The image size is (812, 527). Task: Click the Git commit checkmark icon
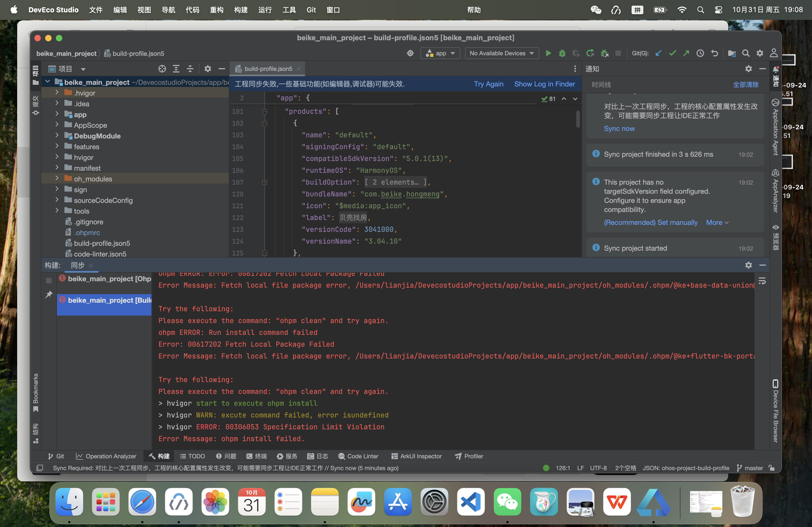tap(672, 53)
